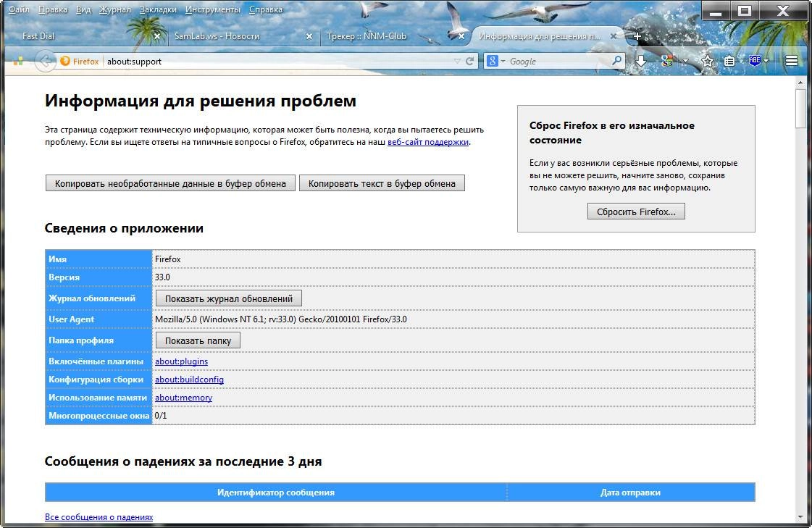Open Все сообщения о падениях link
This screenshot has width=812, height=528.
[x=99, y=517]
